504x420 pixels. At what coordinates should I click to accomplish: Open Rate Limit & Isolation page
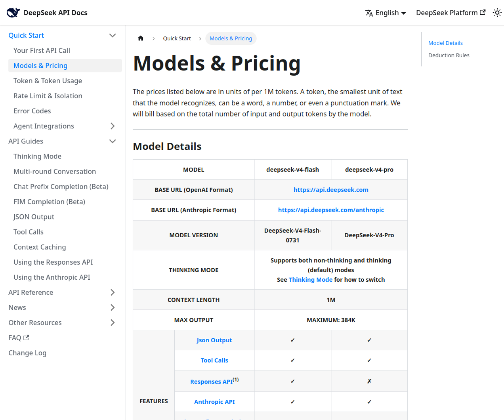[48, 96]
